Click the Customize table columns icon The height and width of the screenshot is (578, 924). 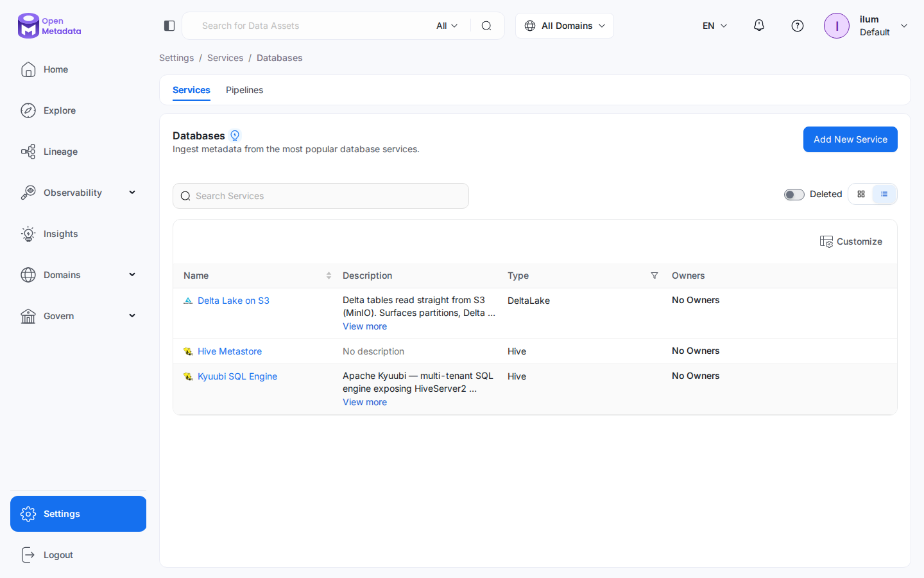[x=826, y=241]
